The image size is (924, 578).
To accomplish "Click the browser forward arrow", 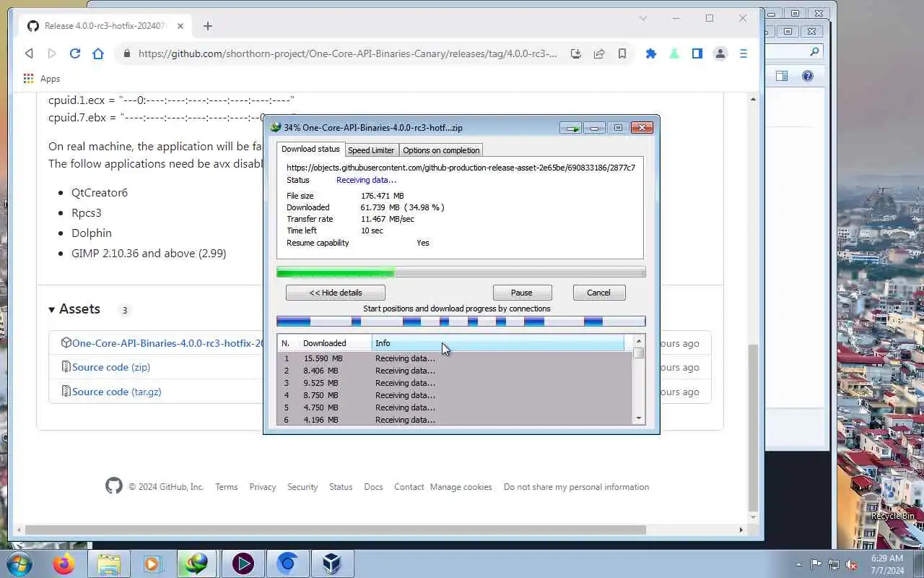I will [x=52, y=53].
